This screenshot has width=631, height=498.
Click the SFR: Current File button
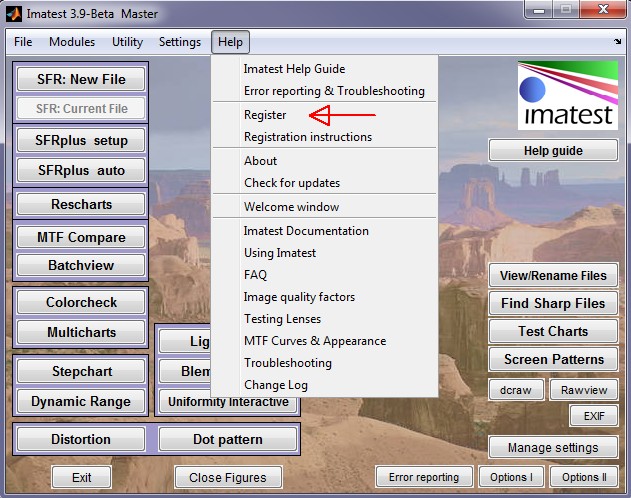(x=81, y=108)
